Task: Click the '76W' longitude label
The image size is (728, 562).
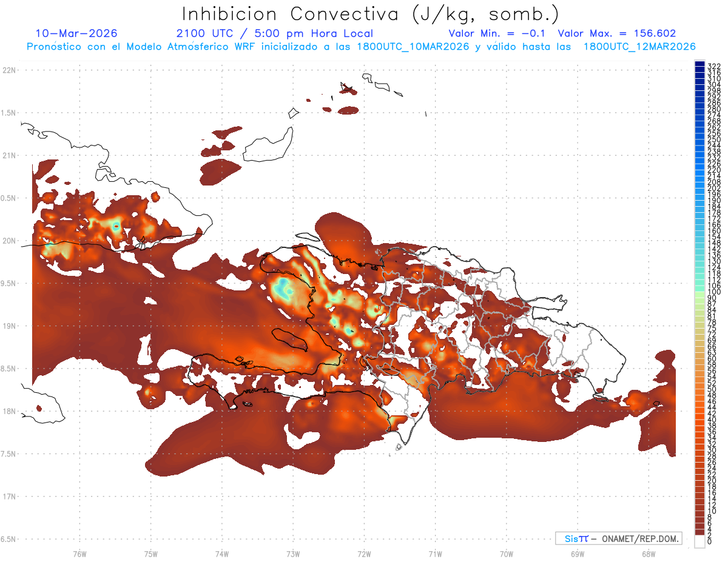Action: click(79, 554)
